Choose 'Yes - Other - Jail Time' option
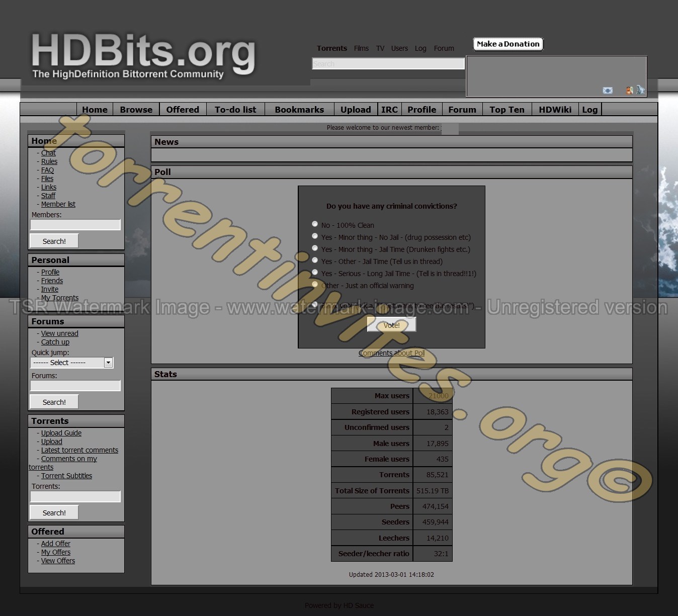Image resolution: width=678 pixels, height=616 pixels. [x=315, y=260]
